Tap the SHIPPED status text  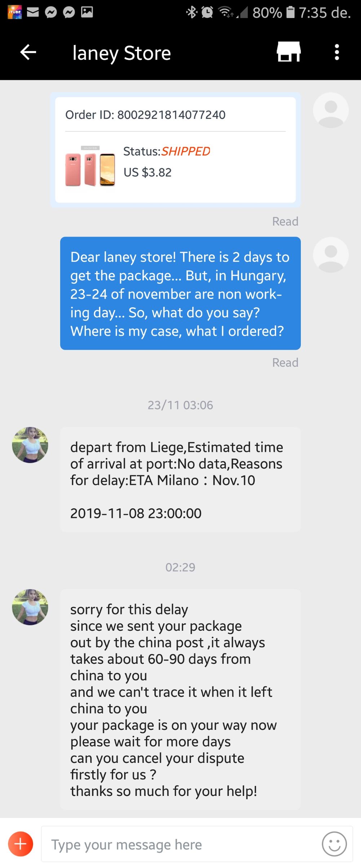point(185,151)
